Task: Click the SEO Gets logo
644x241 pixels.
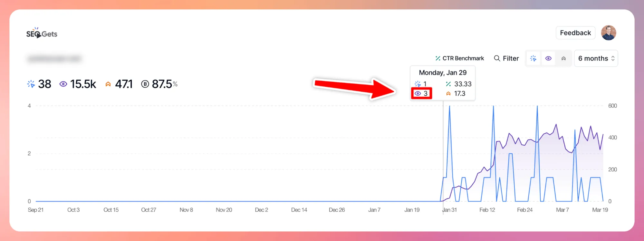Action: [42, 33]
